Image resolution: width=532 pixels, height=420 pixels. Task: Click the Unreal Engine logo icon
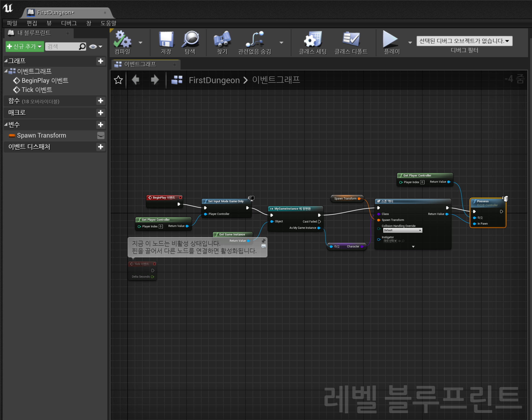8,8
